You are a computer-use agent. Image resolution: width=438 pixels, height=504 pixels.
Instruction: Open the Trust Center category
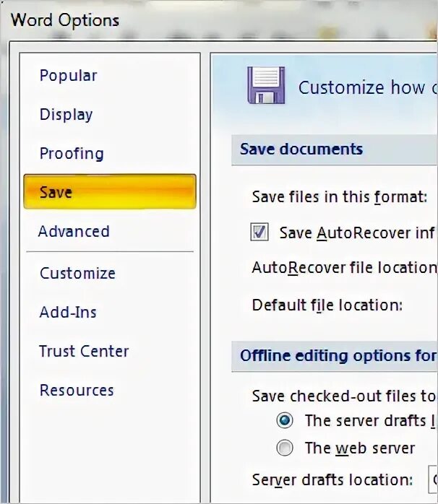(84, 351)
